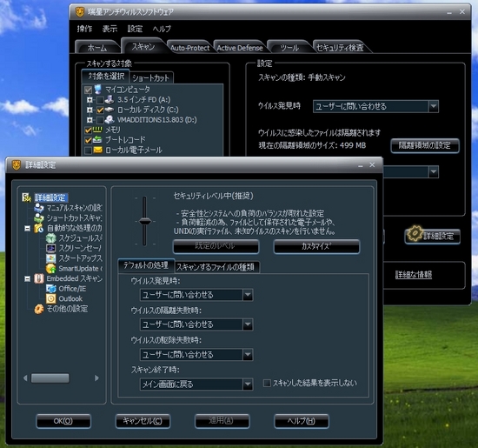478x448 pixels.
Task: Collapse the Embedded スキャン tree node
Action: (x=28, y=278)
